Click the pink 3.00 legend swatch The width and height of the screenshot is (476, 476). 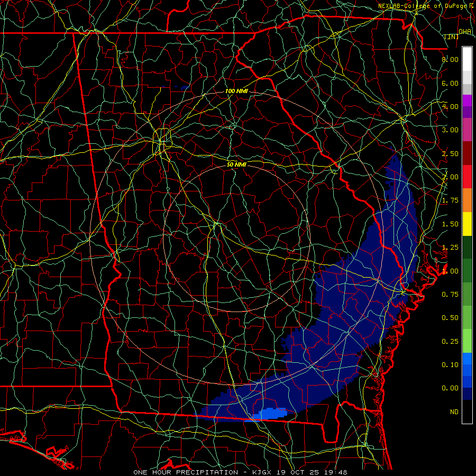click(x=467, y=130)
